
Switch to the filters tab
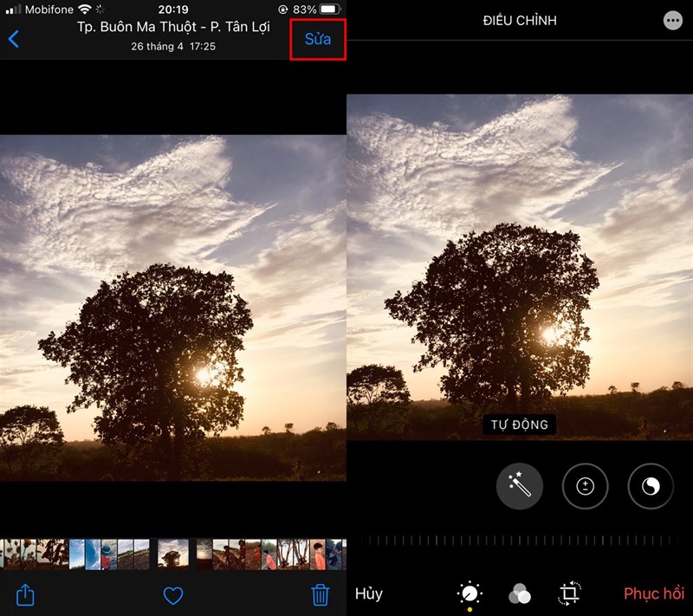(x=520, y=593)
